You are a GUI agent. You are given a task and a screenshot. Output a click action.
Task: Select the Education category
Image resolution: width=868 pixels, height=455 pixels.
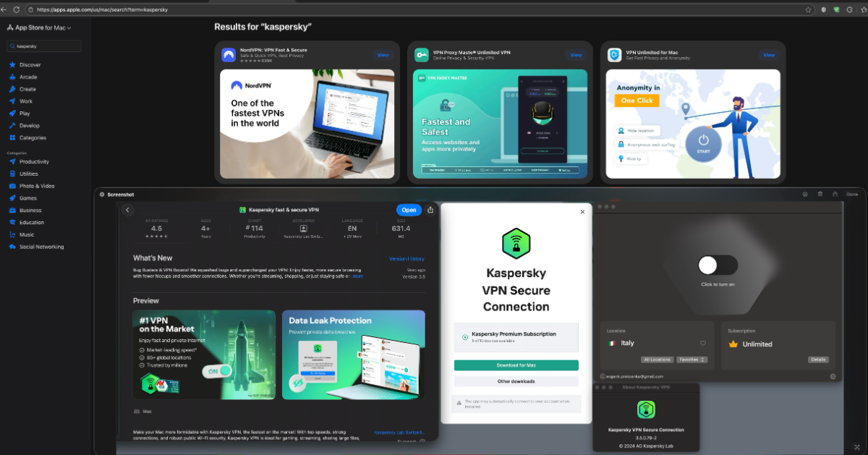[x=27, y=223]
